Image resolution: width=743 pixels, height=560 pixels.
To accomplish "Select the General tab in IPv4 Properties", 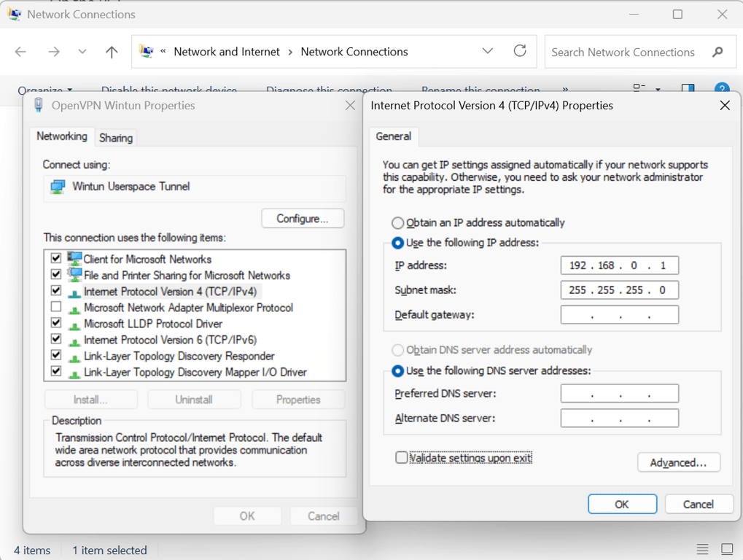I will [x=393, y=136].
